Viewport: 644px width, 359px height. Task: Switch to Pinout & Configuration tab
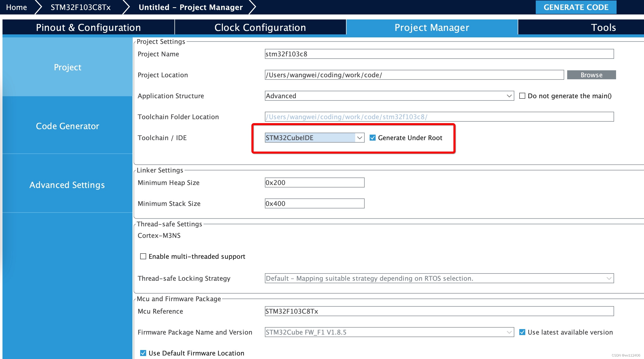coord(88,27)
